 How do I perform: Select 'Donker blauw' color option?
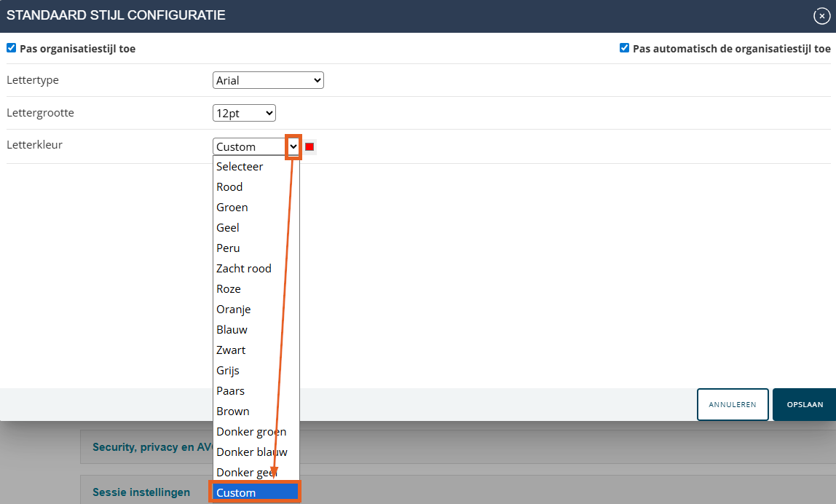tap(256, 452)
